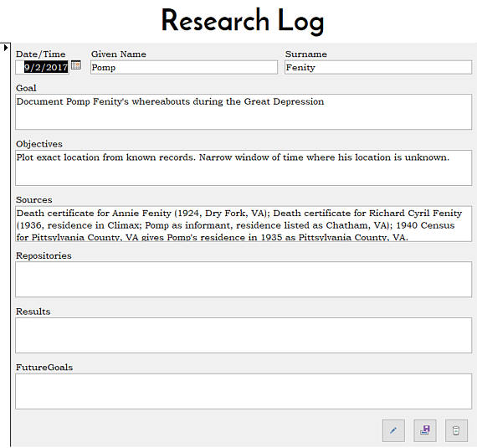The image size is (477, 448).
Task: Click the Repositories label
Action: (44, 255)
